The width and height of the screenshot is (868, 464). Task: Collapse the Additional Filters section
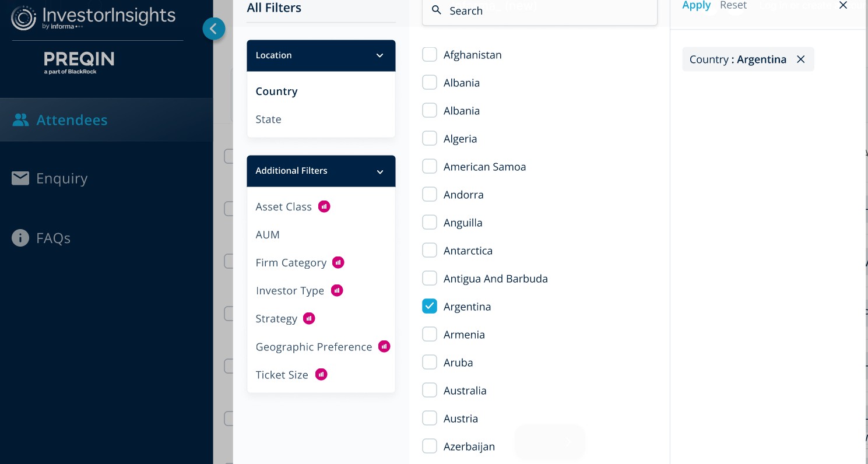379,171
